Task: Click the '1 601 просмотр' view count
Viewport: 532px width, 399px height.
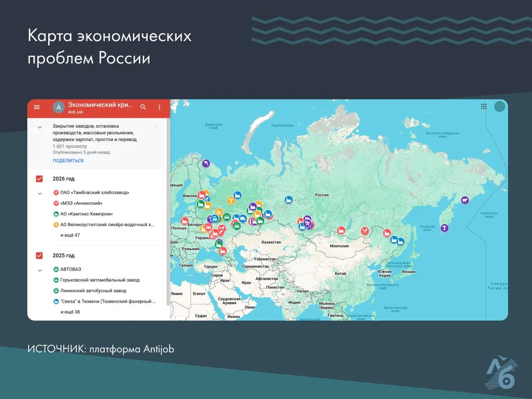Action: [x=70, y=146]
